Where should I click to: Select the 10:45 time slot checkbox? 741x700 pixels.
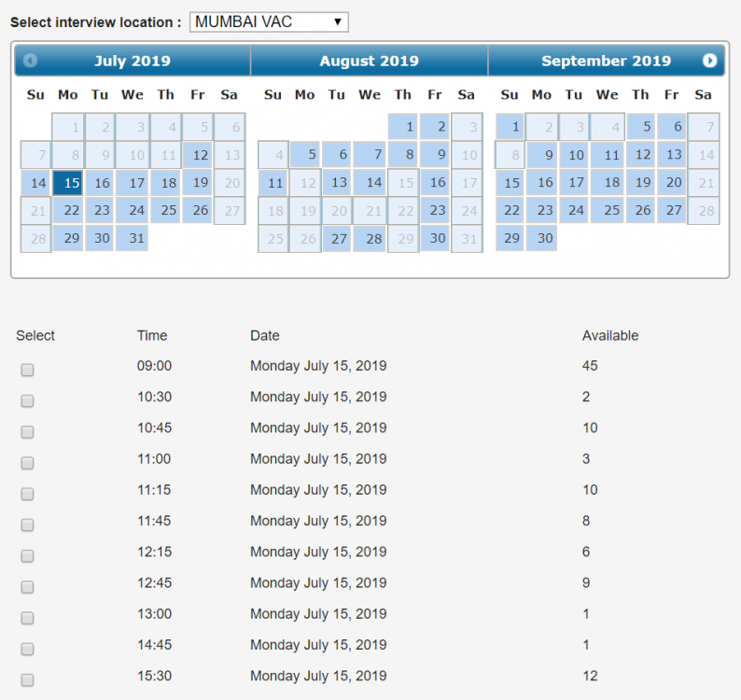pos(28,431)
